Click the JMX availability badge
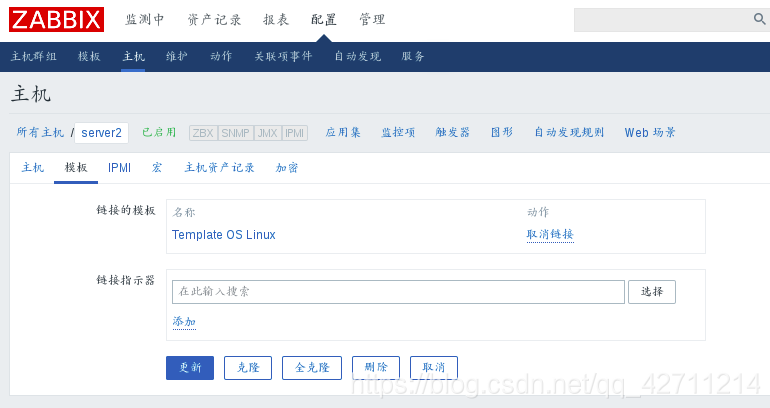This screenshot has width=770, height=408. coord(268,133)
